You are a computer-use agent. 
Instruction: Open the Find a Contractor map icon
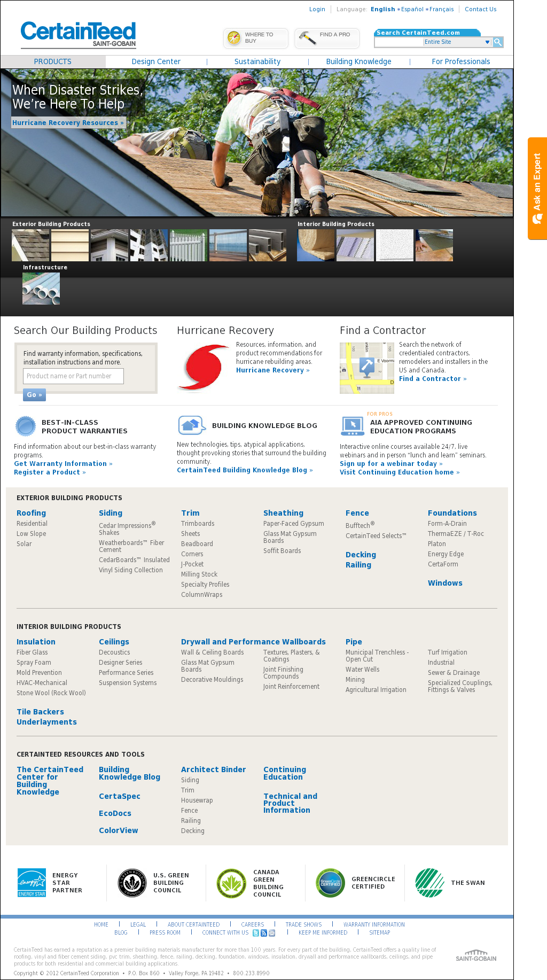pyautogui.click(x=366, y=368)
